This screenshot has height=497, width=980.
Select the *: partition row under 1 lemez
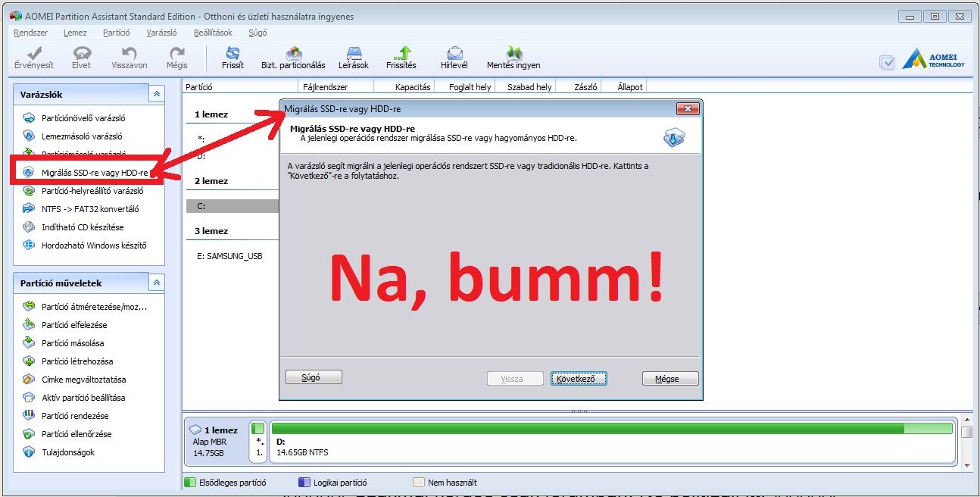click(233, 139)
